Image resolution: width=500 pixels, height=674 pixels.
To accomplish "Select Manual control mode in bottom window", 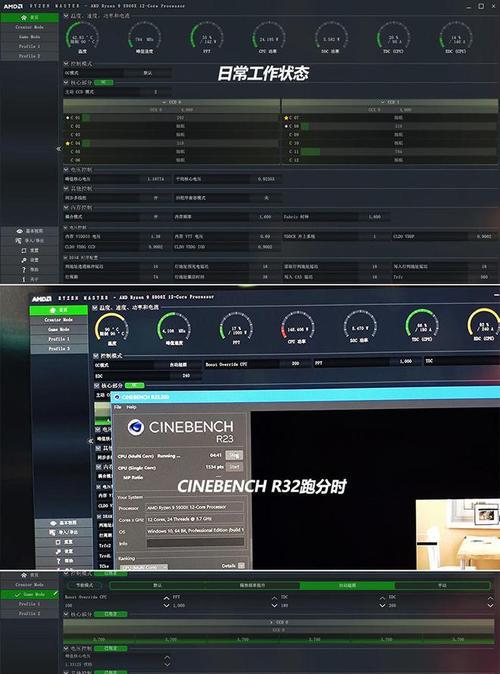I will [x=442, y=585].
